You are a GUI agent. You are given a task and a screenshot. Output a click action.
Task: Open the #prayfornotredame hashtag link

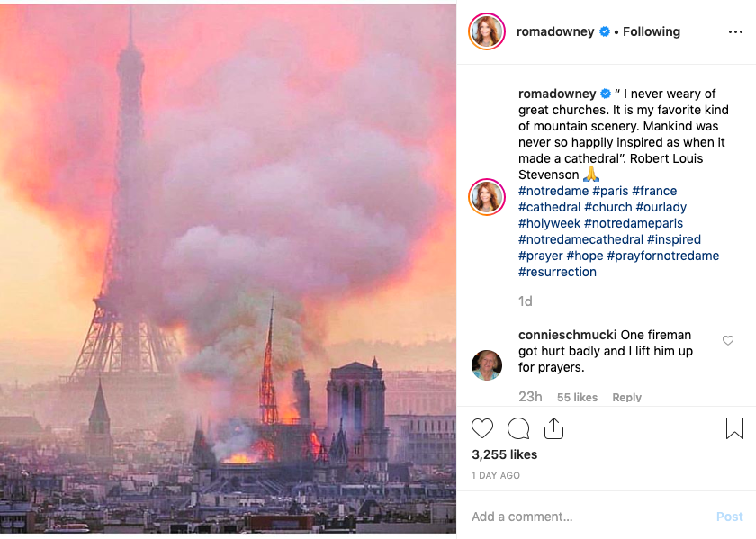(x=663, y=256)
